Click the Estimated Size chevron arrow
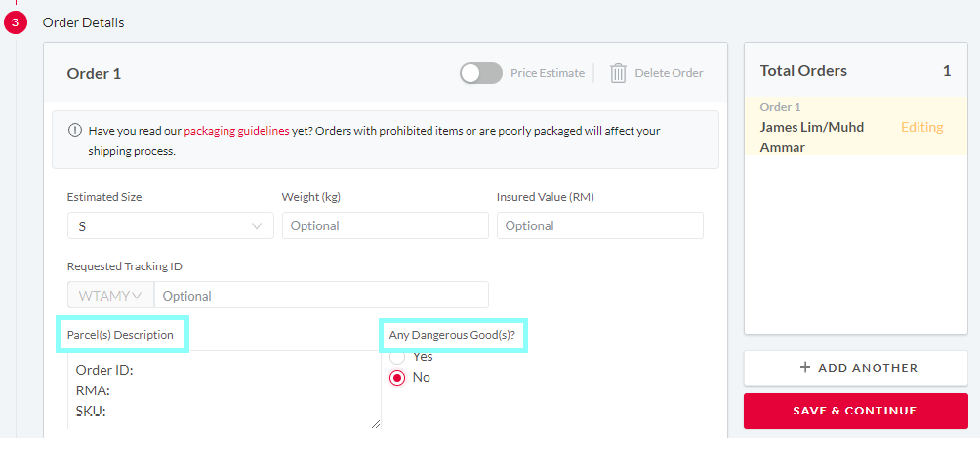Viewport: 980px width, 449px height. pyautogui.click(x=257, y=225)
